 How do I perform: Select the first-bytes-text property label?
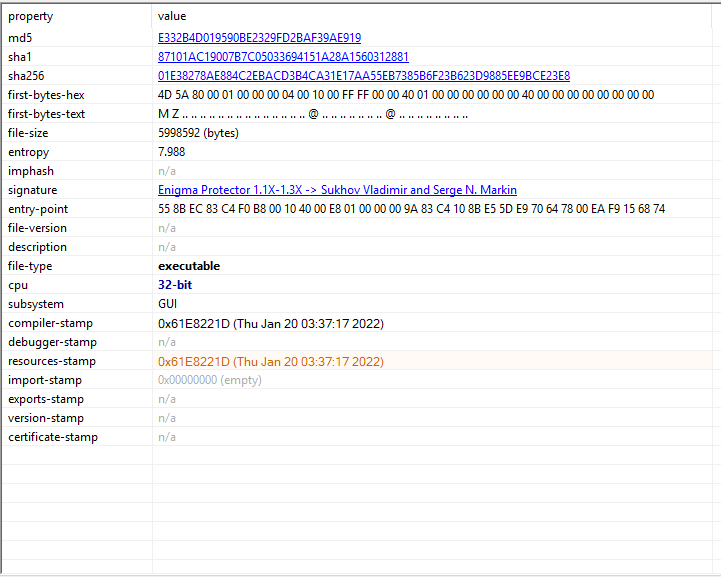(46, 114)
